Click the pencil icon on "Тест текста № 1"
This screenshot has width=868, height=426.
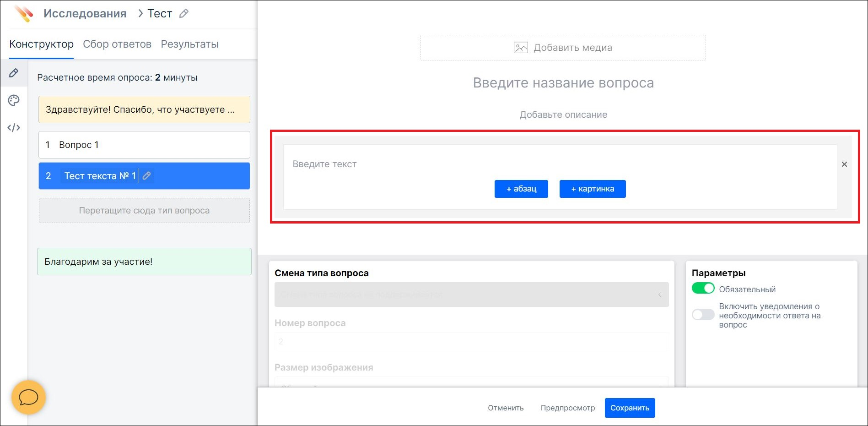click(146, 175)
